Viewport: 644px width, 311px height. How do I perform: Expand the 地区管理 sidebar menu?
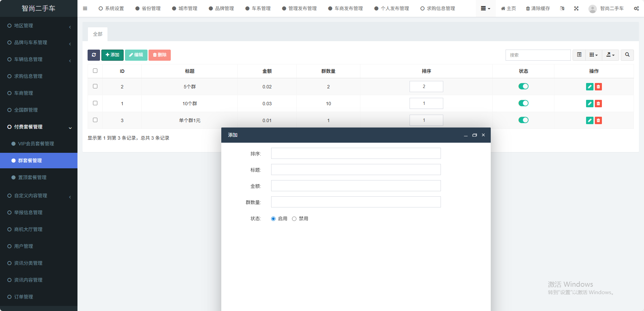pyautogui.click(x=39, y=26)
